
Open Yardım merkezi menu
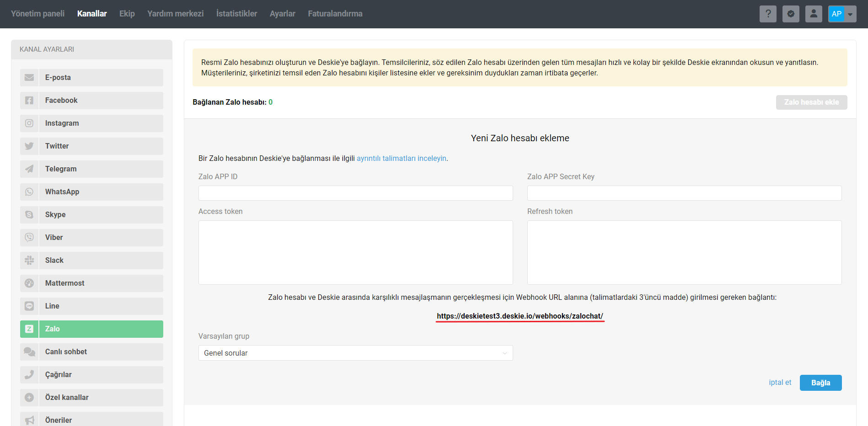[x=176, y=14]
